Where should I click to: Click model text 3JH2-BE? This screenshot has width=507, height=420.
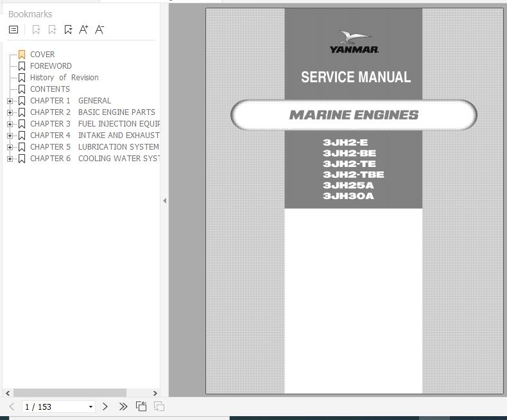coord(350,153)
